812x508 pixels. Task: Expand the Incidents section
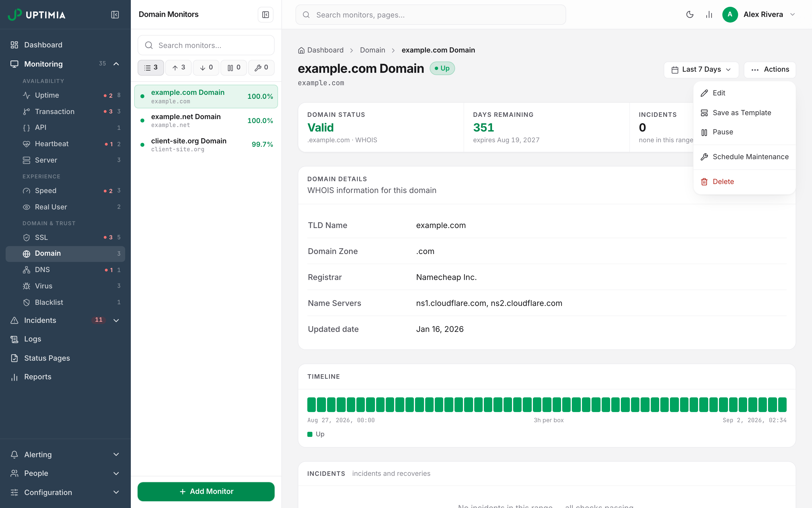point(116,320)
